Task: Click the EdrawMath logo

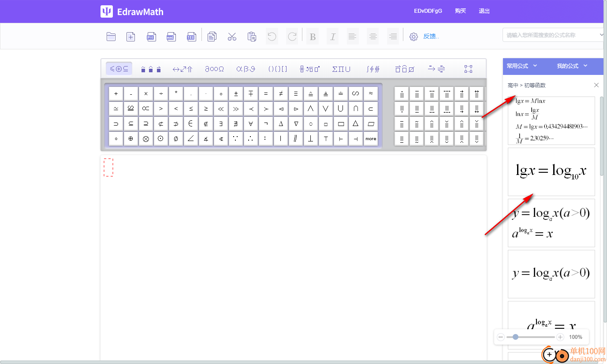Action: [132, 11]
